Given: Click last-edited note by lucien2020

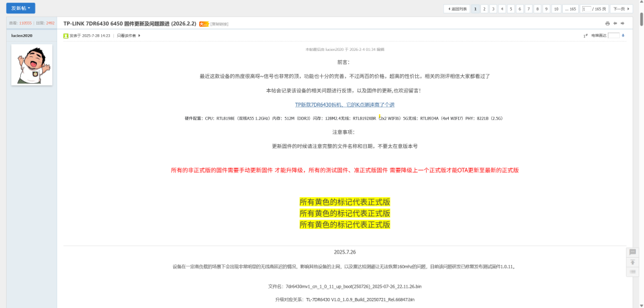Looking at the screenshot, I should tap(345, 49).
